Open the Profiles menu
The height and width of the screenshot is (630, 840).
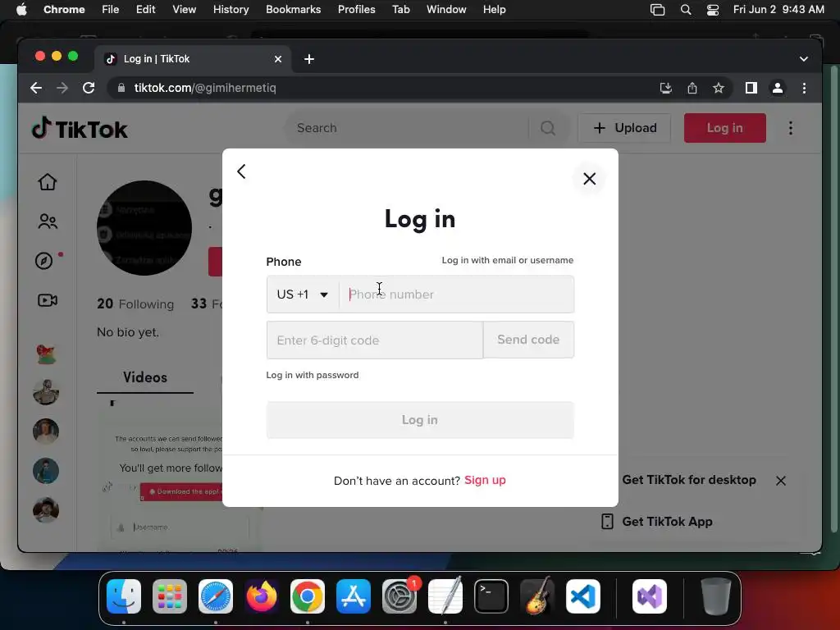click(356, 9)
